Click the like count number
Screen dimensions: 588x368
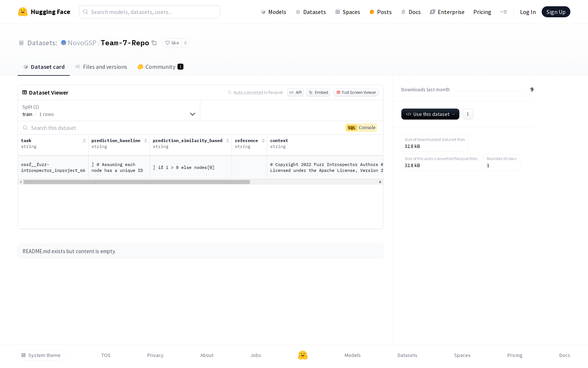186,43
